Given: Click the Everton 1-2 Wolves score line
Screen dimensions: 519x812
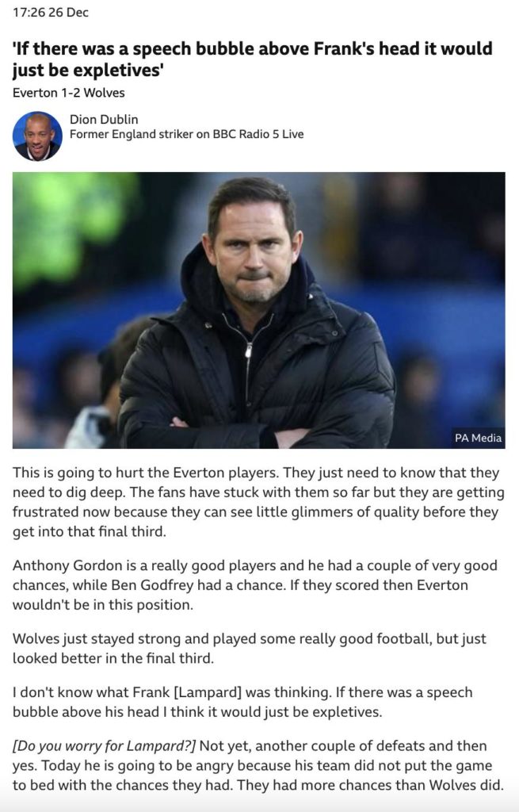Looking at the screenshot, I should click(x=69, y=93).
